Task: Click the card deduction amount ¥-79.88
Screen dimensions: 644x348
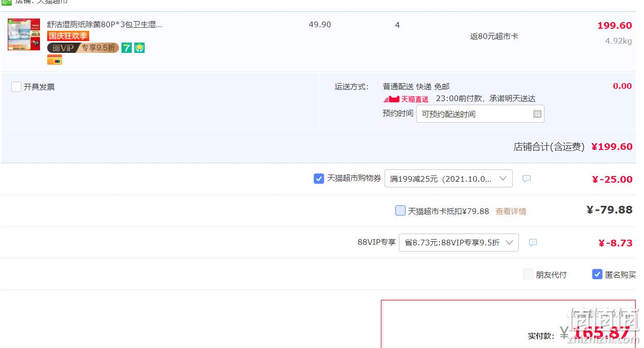Action: coord(610,209)
